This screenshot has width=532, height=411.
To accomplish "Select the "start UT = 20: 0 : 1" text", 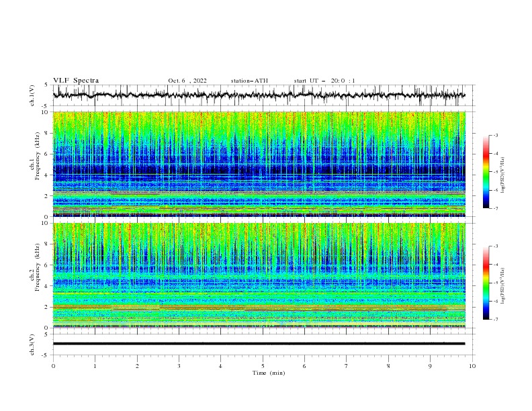I will (324, 81).
